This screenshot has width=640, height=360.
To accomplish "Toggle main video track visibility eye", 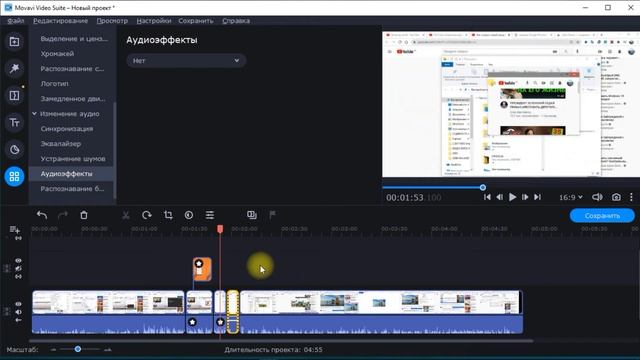I will [18, 304].
